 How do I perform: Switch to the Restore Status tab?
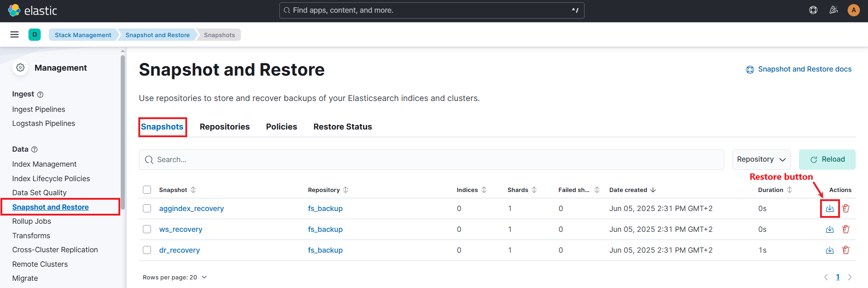click(343, 127)
